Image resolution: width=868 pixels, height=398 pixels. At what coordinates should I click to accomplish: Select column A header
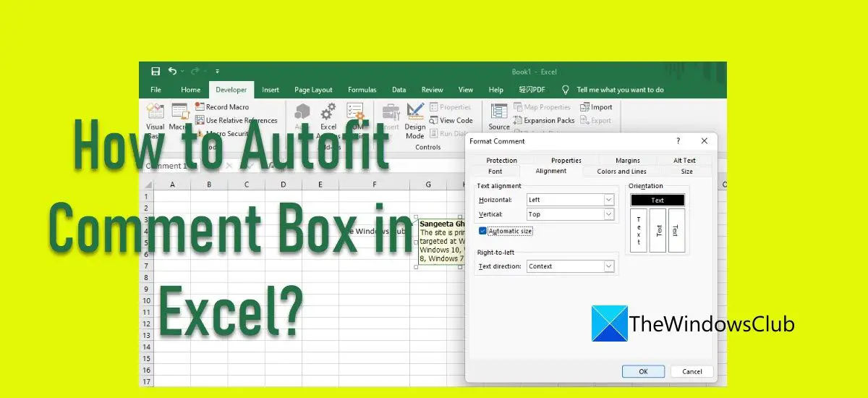172,185
